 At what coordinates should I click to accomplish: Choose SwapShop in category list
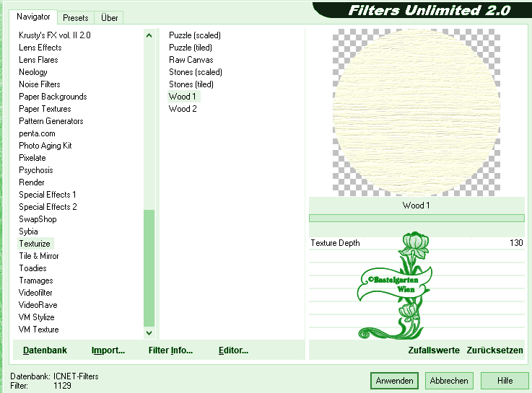point(38,219)
